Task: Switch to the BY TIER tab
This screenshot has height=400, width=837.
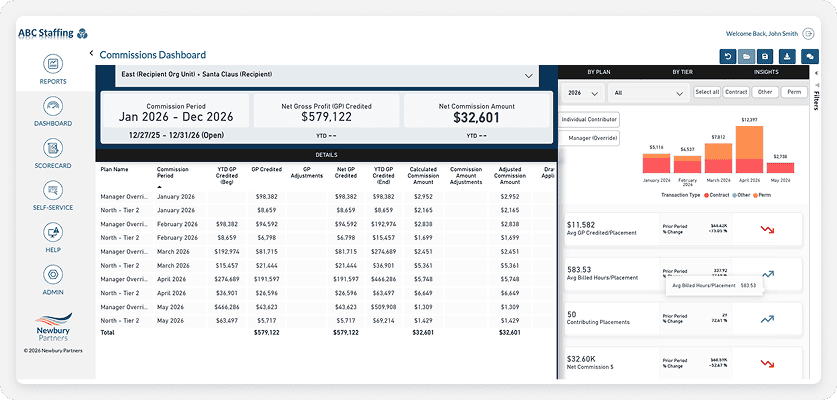Action: click(682, 72)
